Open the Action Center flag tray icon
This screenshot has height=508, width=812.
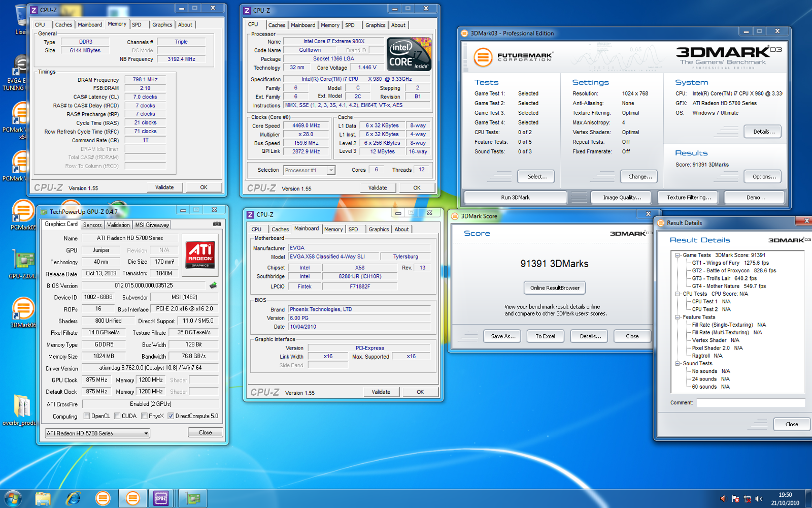735,499
